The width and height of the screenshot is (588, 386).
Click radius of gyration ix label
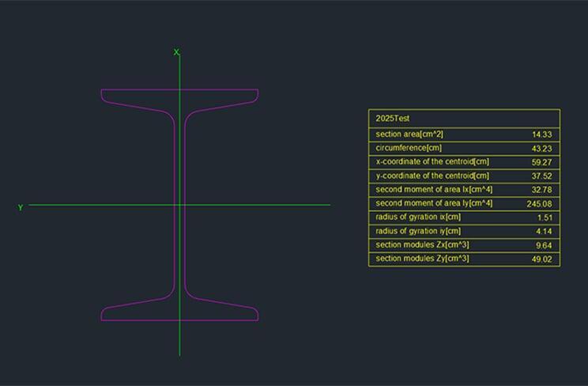pyautogui.click(x=418, y=217)
